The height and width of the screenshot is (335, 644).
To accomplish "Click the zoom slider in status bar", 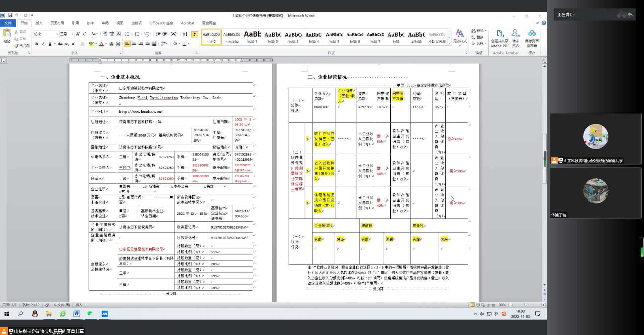I will [x=526, y=305].
